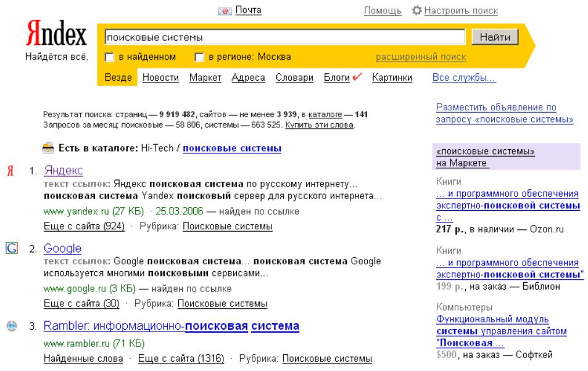Open the Google result title
This screenshot has width=588, height=371.
(x=62, y=248)
